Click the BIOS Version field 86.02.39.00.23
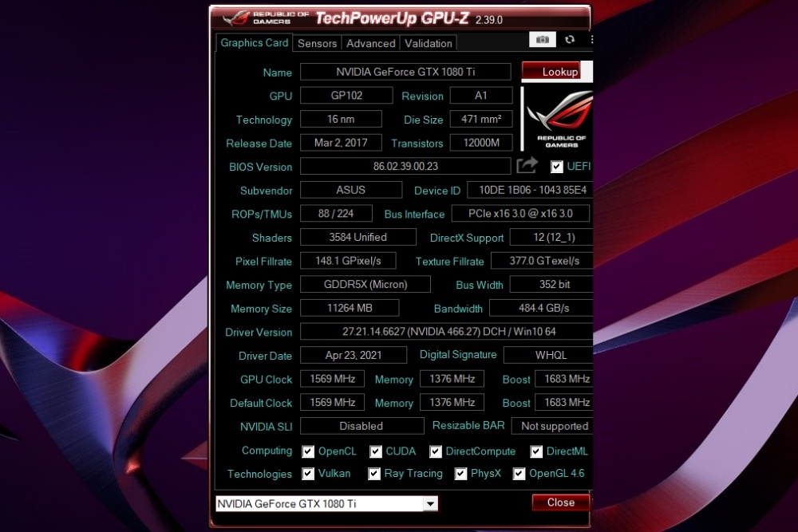Screen dimensions: 798x532 pos(405,166)
